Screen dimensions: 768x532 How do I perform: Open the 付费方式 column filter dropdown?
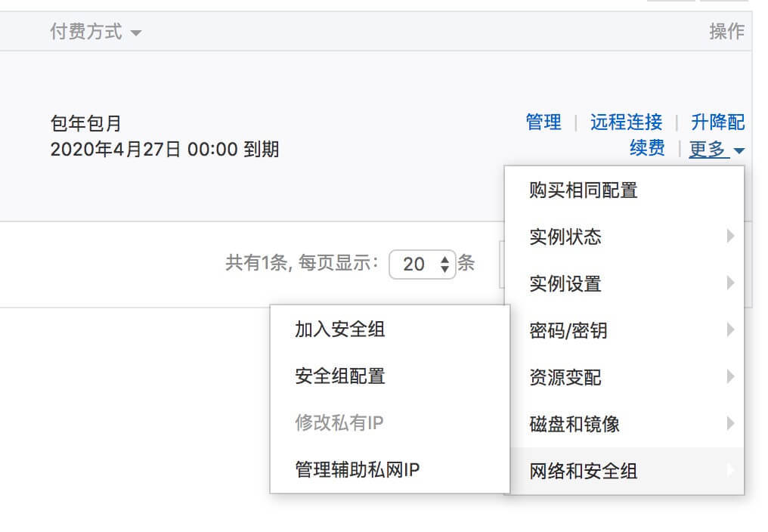[x=95, y=32]
